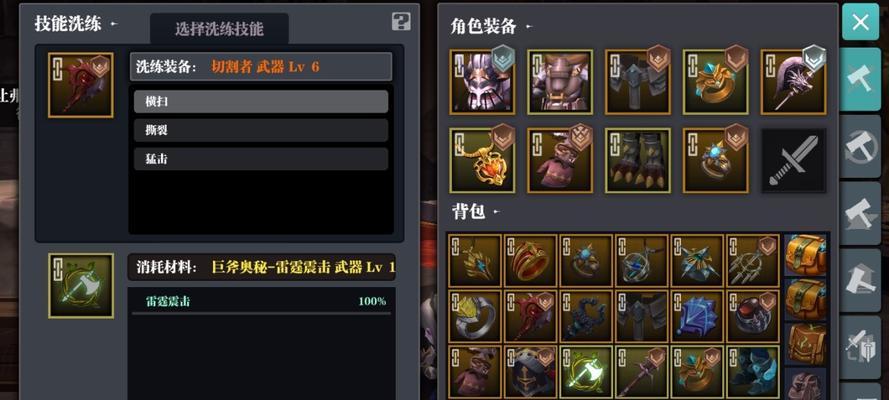Select the equipped skull helmet item
Image resolution: width=889 pixels, height=400 pixels.
click(482, 82)
